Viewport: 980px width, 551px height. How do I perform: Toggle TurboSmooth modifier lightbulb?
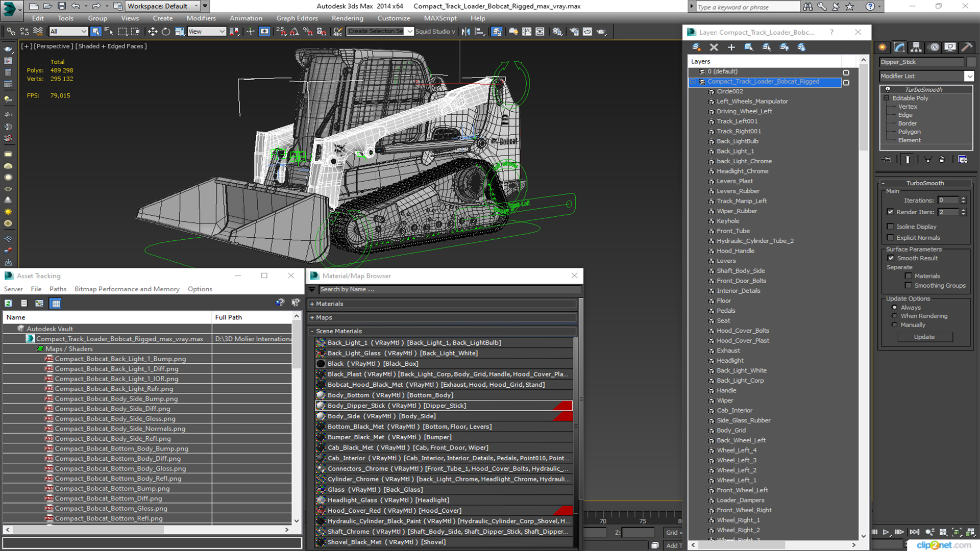click(x=888, y=90)
